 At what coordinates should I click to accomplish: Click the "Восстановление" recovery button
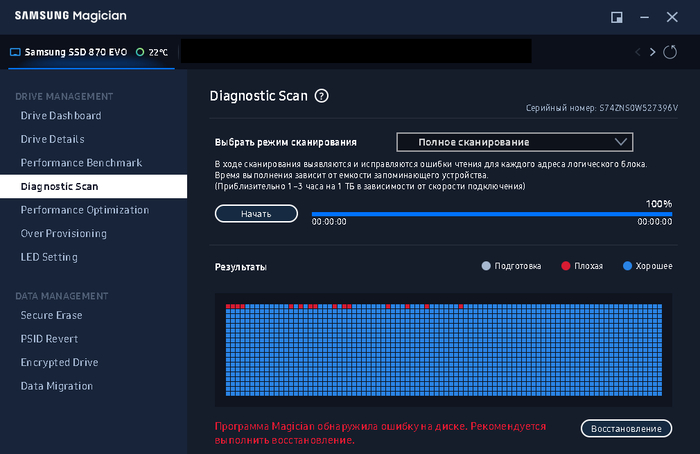pos(626,429)
